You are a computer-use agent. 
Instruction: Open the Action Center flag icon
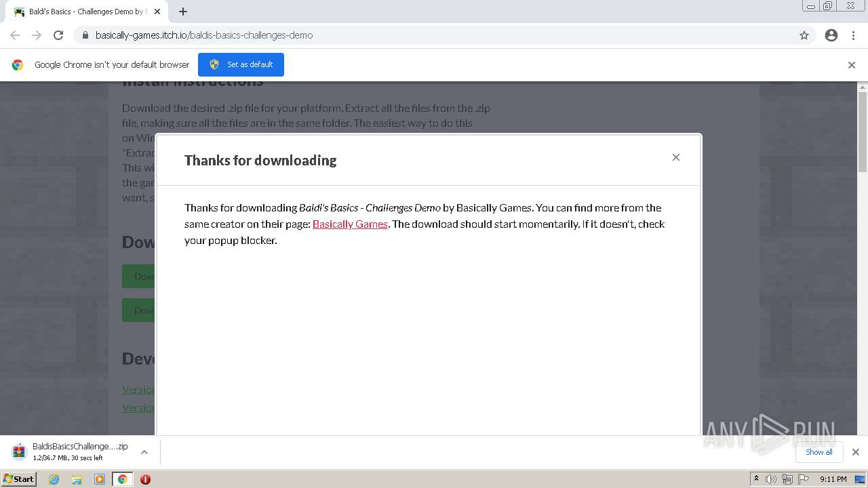(x=804, y=479)
